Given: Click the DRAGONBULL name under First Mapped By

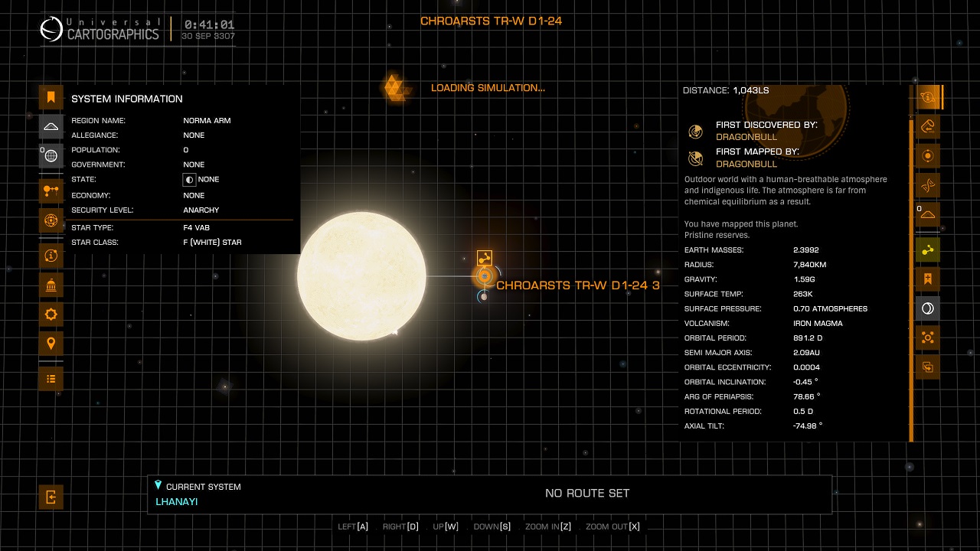Looking at the screenshot, I should 746,164.
